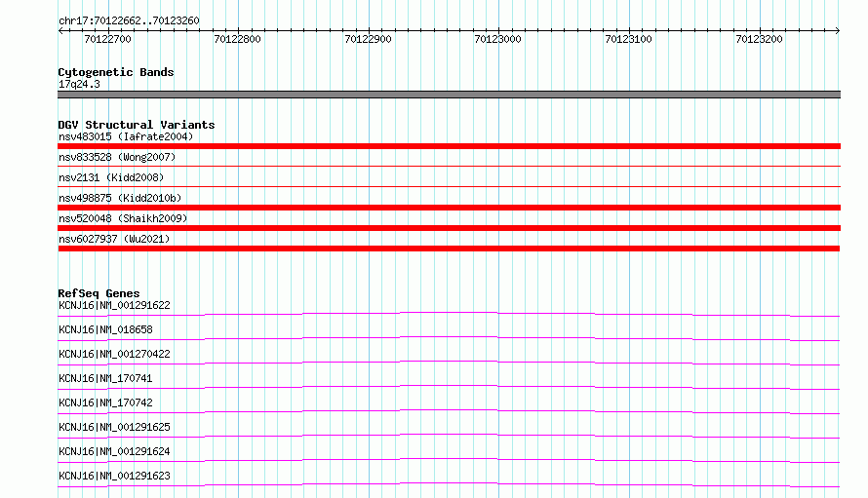This screenshot has width=868, height=498.
Task: Click ruler position 70122900
Action: (x=368, y=39)
